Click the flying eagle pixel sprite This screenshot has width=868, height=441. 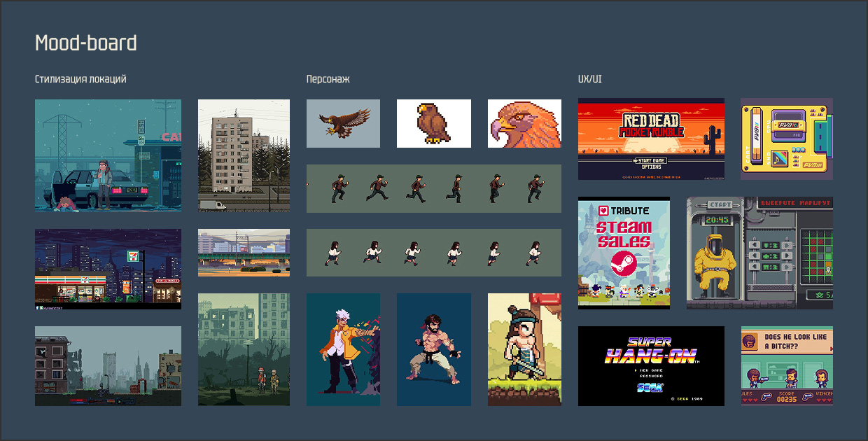[343, 123]
